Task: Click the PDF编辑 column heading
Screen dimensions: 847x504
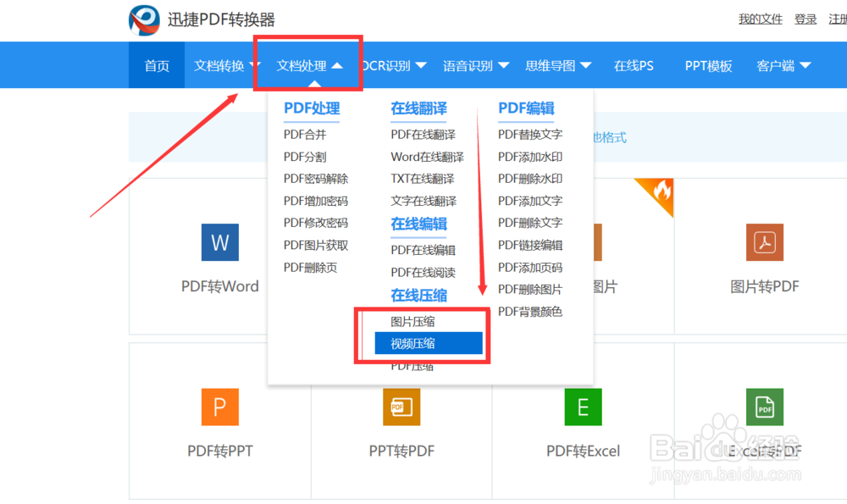Action: click(x=526, y=108)
